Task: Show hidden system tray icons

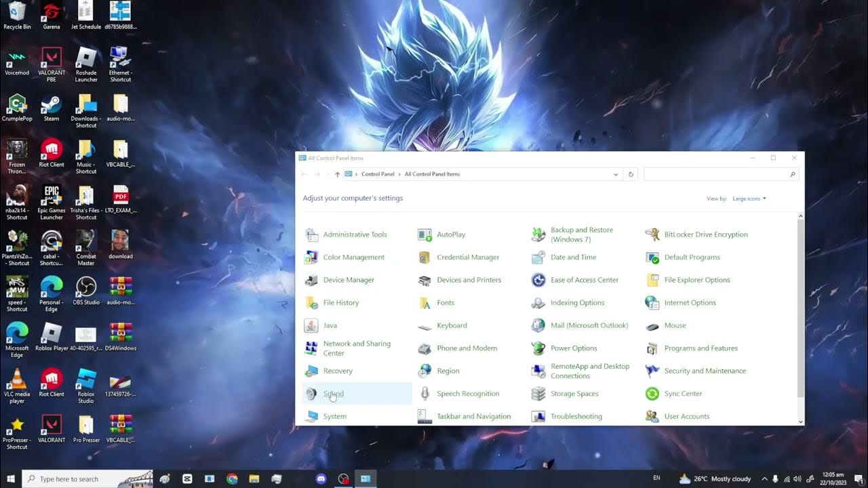Action: pyautogui.click(x=765, y=479)
